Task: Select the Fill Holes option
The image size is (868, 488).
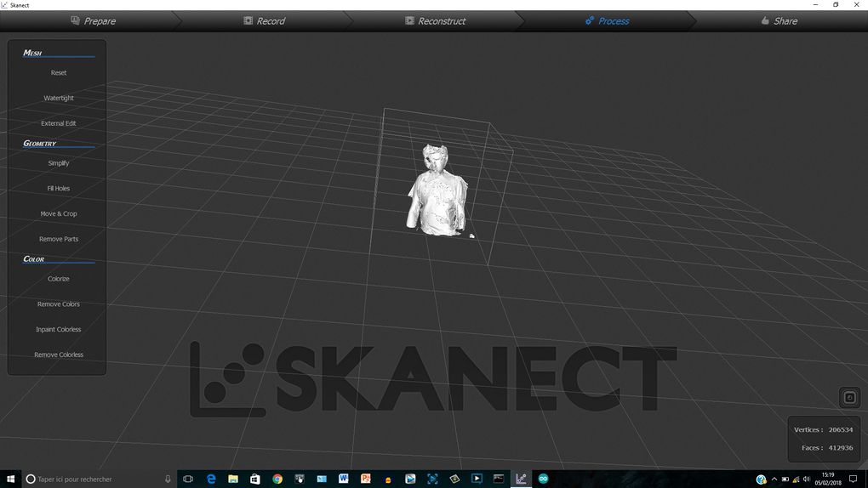Action: pyautogui.click(x=59, y=189)
